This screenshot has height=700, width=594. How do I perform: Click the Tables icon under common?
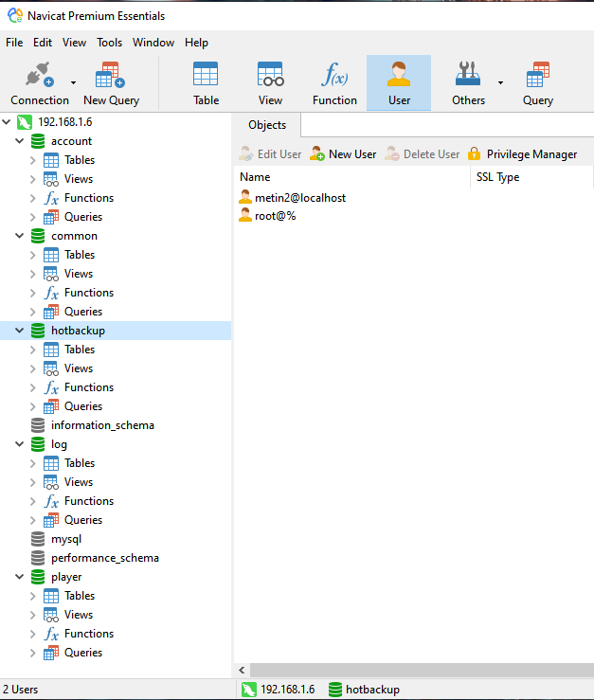tap(51, 255)
